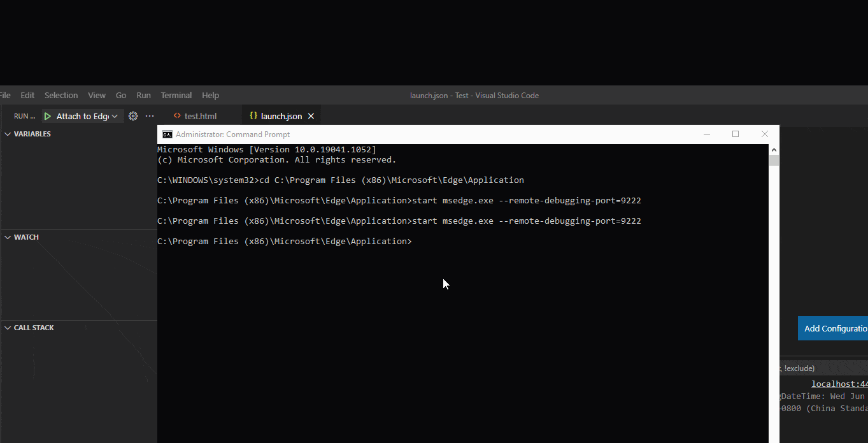This screenshot has width=868, height=443.
Task: Open the Run menu
Action: click(143, 94)
